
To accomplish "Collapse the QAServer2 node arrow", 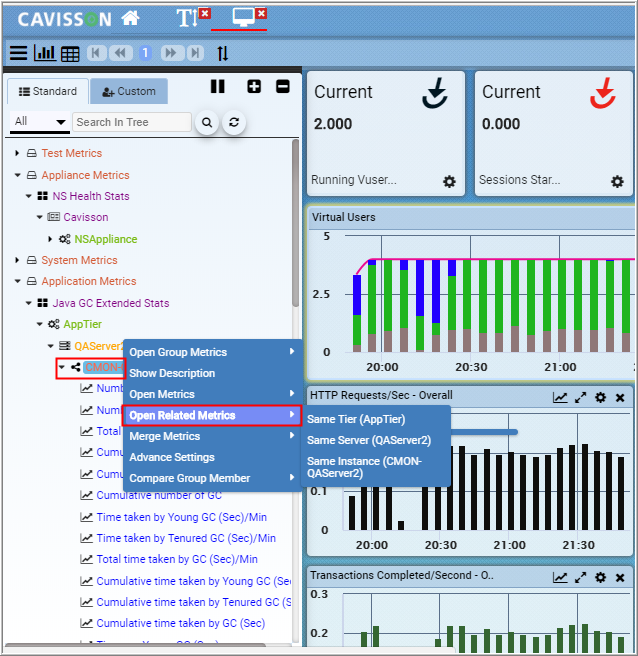I will coord(51,346).
